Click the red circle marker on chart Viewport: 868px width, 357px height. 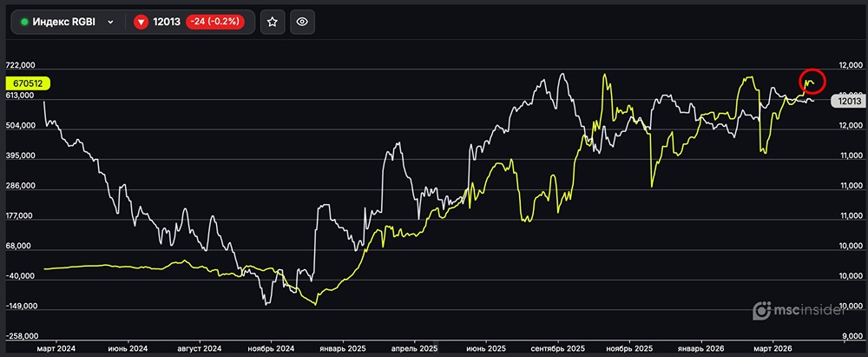[x=812, y=81]
